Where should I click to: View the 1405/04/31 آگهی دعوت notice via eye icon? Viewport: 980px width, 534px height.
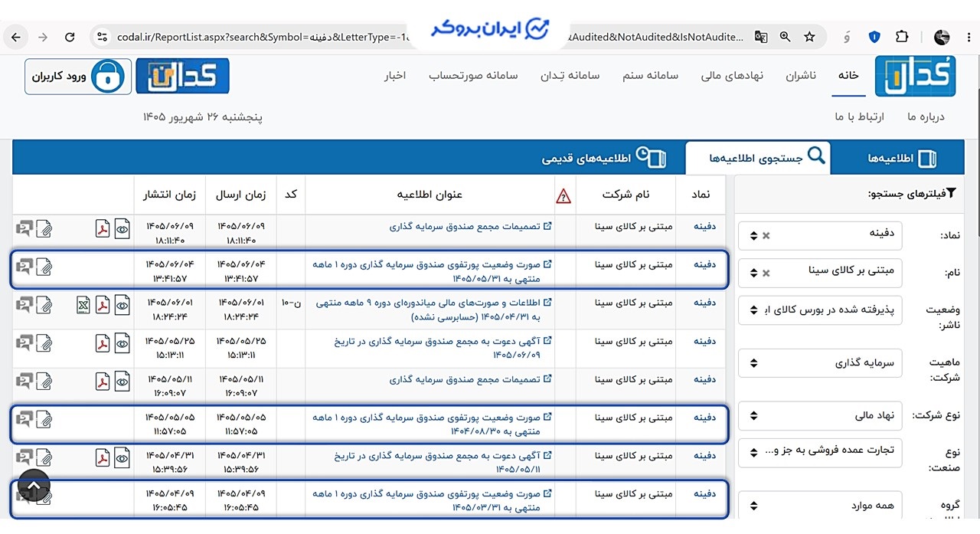click(x=122, y=457)
